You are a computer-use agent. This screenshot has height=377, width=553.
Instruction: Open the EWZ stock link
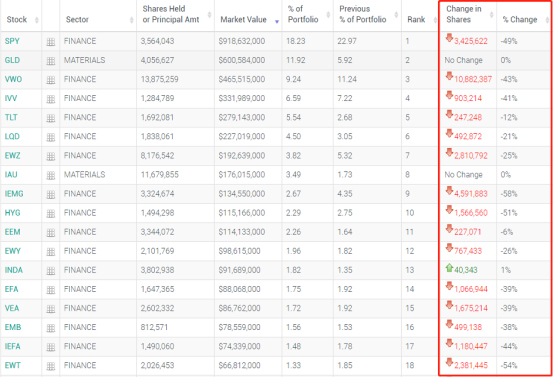12,155
